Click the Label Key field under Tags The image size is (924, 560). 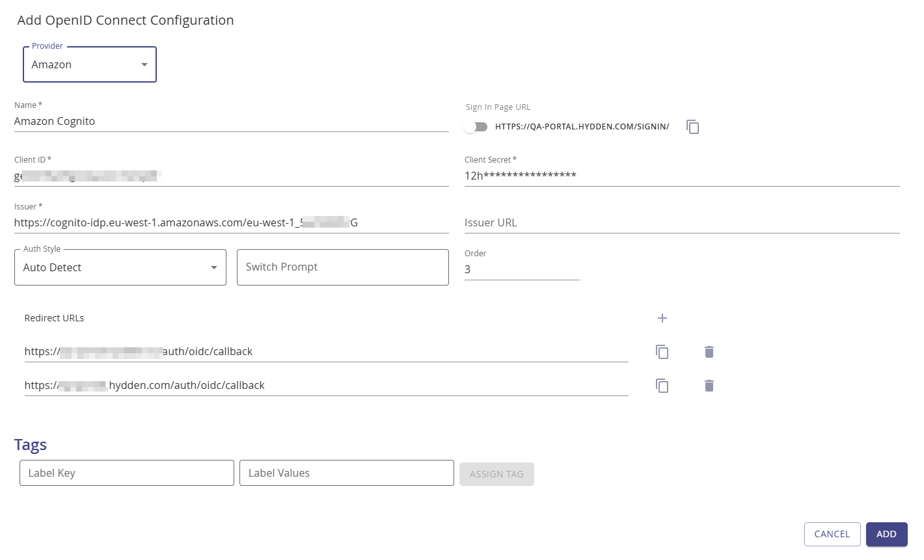pos(126,473)
